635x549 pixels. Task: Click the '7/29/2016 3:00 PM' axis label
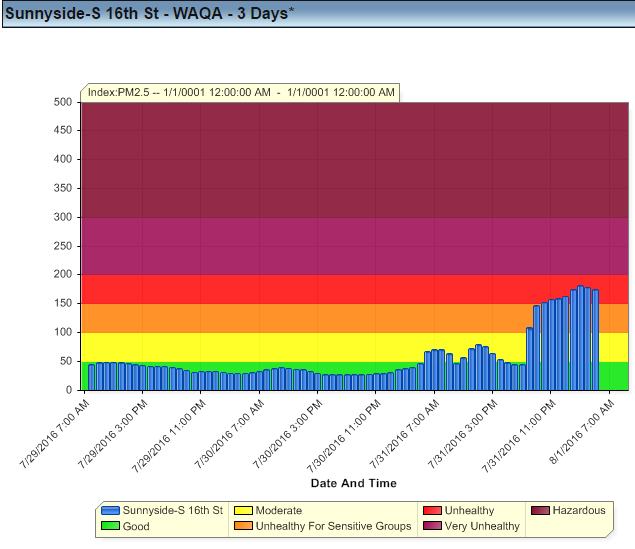click(113, 434)
